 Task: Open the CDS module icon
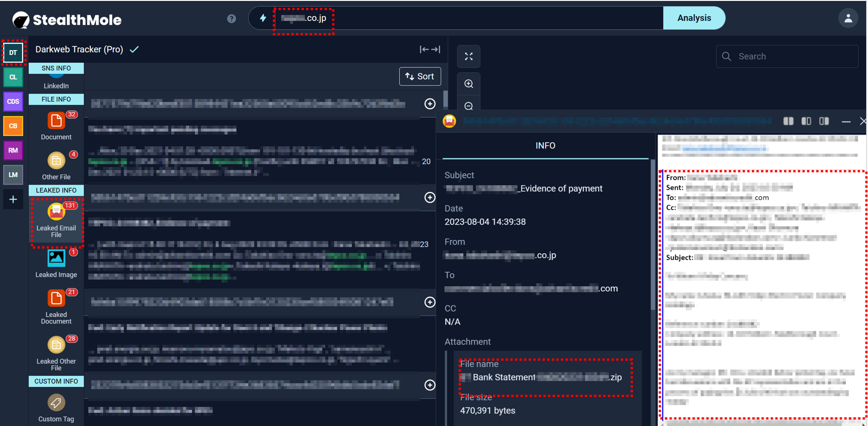13,102
